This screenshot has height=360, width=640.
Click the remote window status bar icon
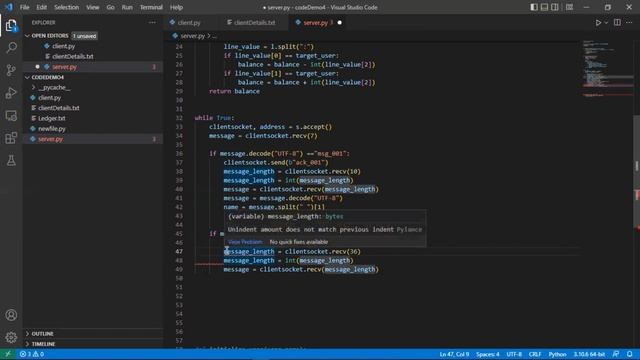[x=8, y=354]
